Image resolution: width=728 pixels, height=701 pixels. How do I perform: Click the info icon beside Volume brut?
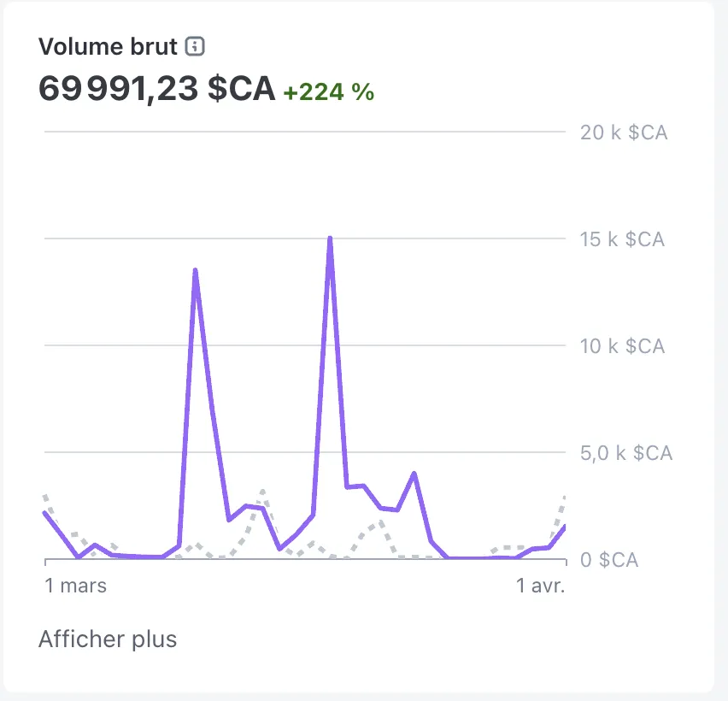click(x=195, y=46)
